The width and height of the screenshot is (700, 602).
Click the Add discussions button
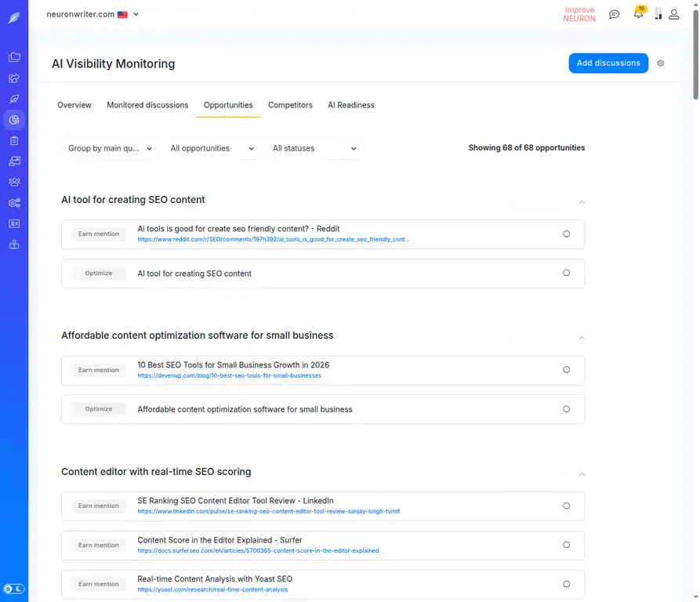tap(608, 63)
